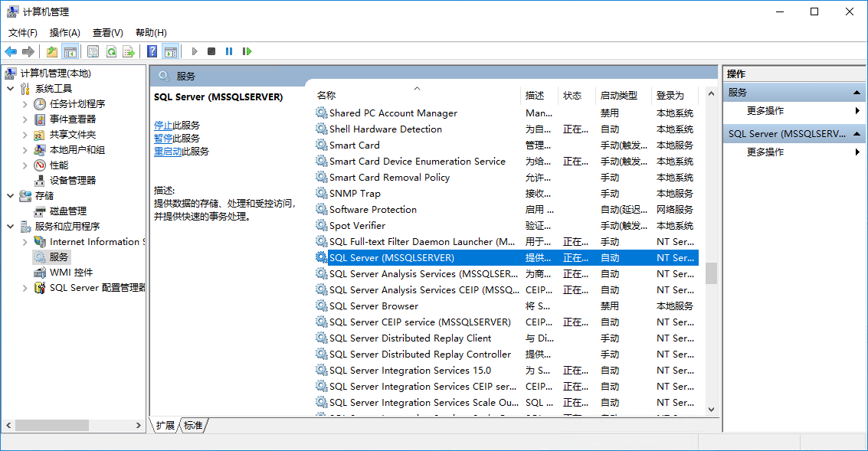The width and height of the screenshot is (868, 451).
Task: Collapse the SQL Server (MSSQLSERV...) actions section
Action: [857, 134]
